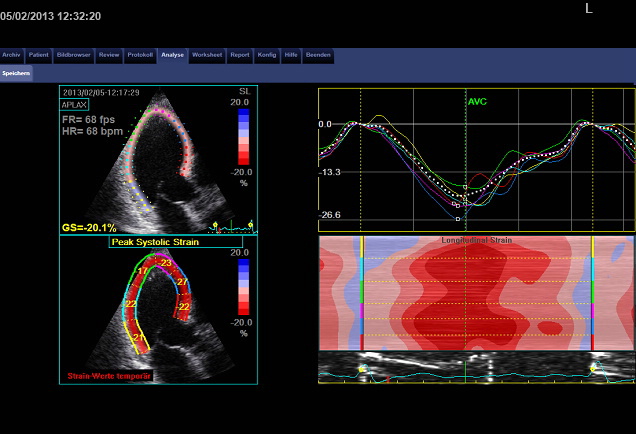Open the Worksheet tab
This screenshot has width=636, height=434.
207,55
